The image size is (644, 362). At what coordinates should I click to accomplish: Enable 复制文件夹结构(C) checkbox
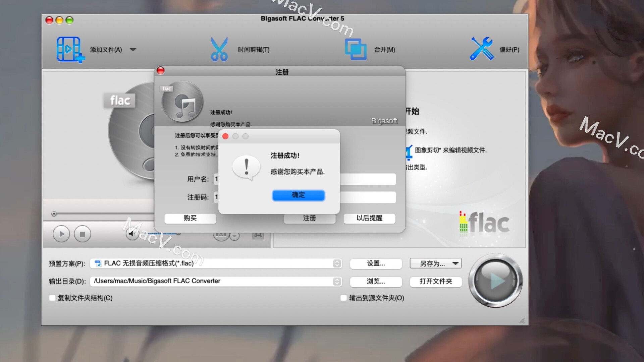(x=52, y=298)
